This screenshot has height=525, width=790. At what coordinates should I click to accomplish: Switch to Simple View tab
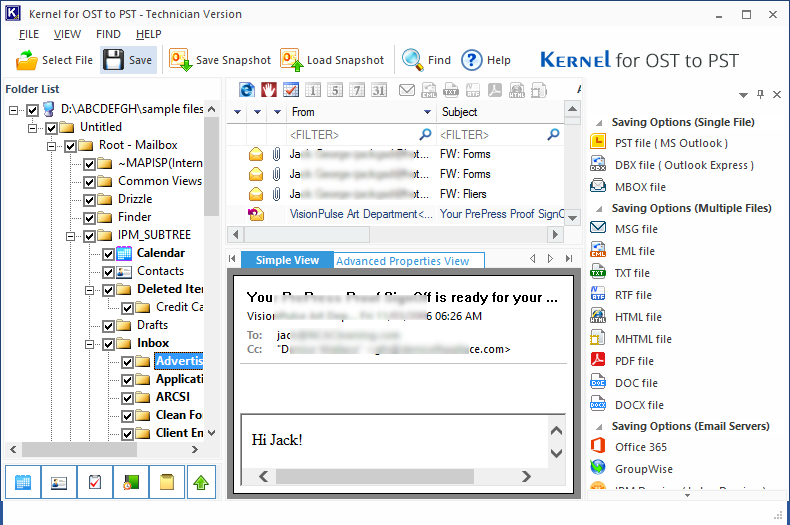coord(287,260)
